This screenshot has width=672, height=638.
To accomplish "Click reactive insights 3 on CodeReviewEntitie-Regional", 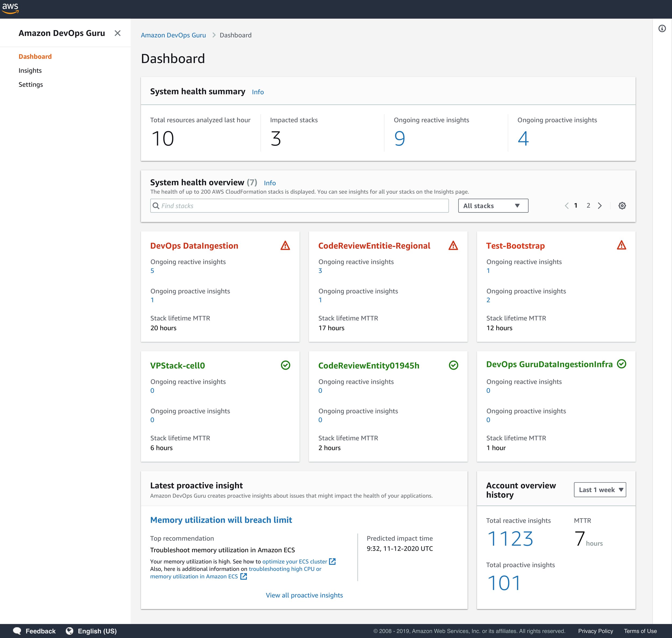I will click(x=320, y=271).
